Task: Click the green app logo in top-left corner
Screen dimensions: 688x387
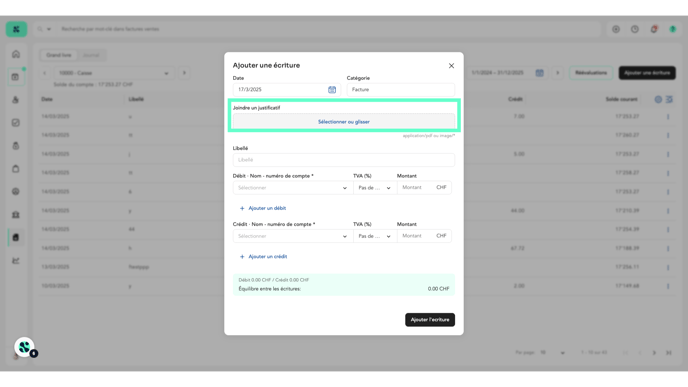Action: coord(16,29)
